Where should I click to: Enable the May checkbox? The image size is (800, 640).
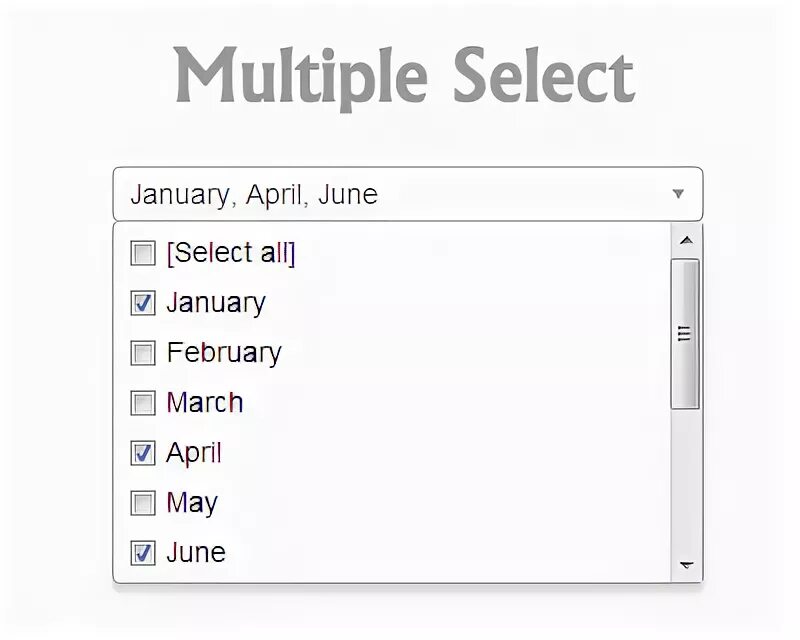coord(143,503)
